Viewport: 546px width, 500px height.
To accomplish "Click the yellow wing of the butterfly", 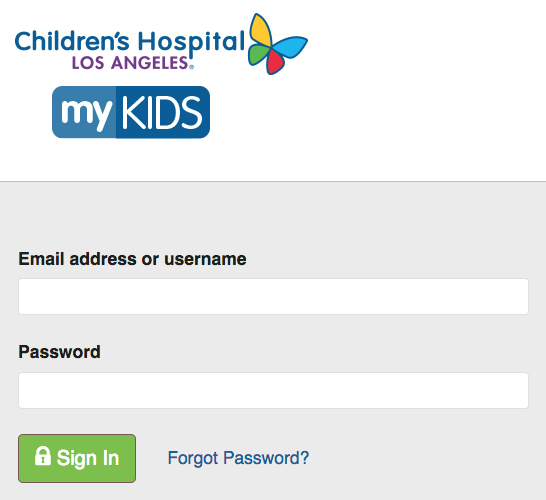I will point(261,31).
